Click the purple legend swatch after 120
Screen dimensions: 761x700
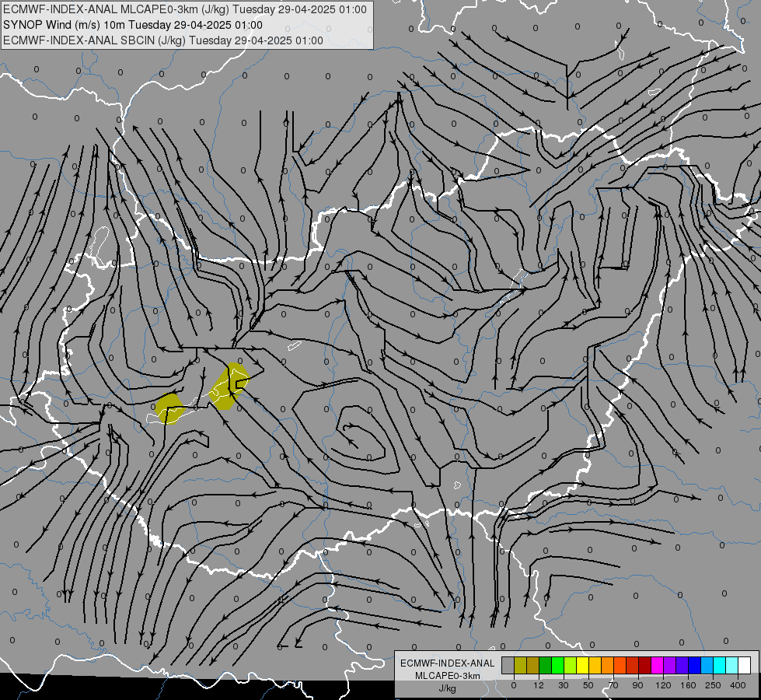tap(669, 665)
